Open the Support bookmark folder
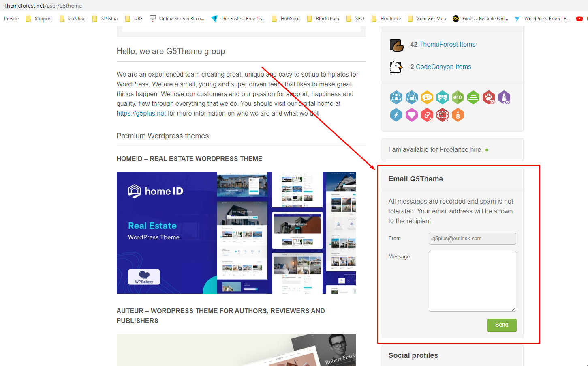Image resolution: width=588 pixels, height=366 pixels. click(39, 19)
